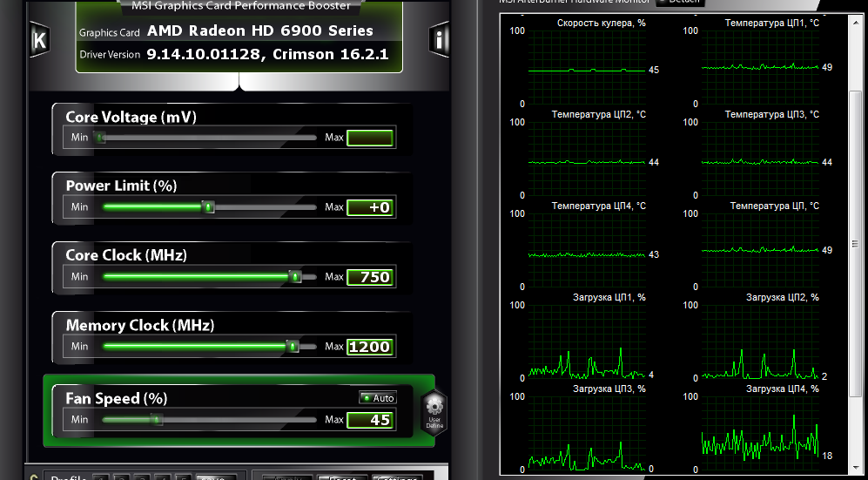
Task: Click the Загрузка ЦП4 graph title
Action: click(x=782, y=389)
